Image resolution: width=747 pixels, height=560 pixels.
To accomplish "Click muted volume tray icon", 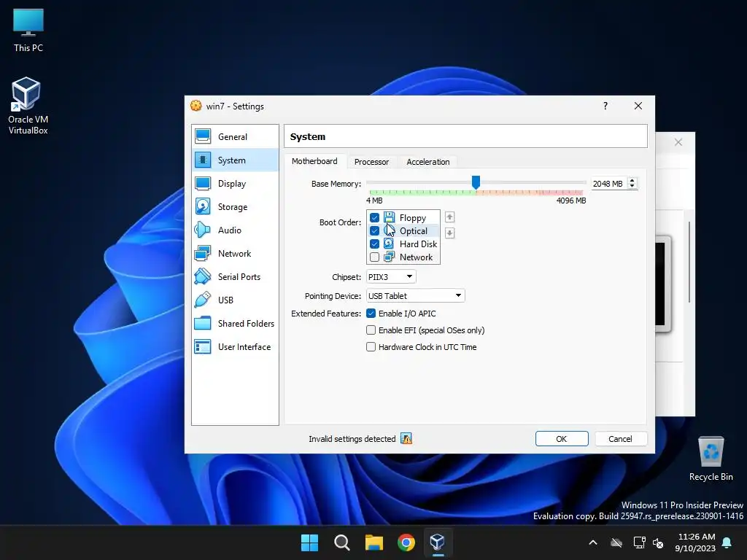I will (658, 542).
